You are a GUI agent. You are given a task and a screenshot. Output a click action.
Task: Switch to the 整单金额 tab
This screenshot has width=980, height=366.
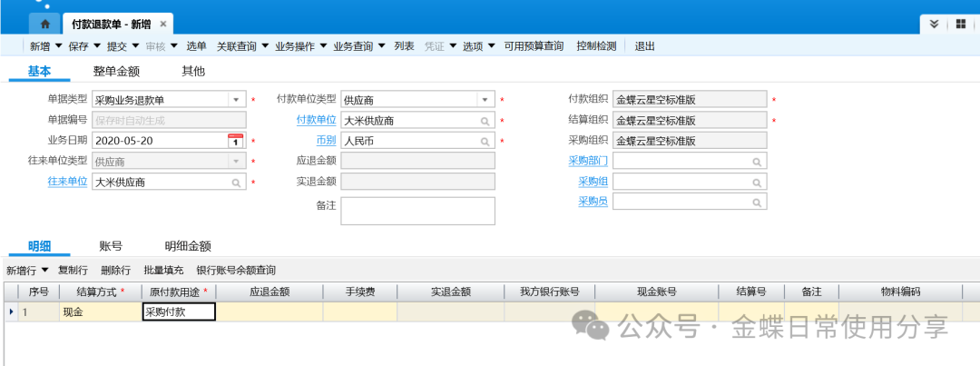pyautogui.click(x=116, y=71)
